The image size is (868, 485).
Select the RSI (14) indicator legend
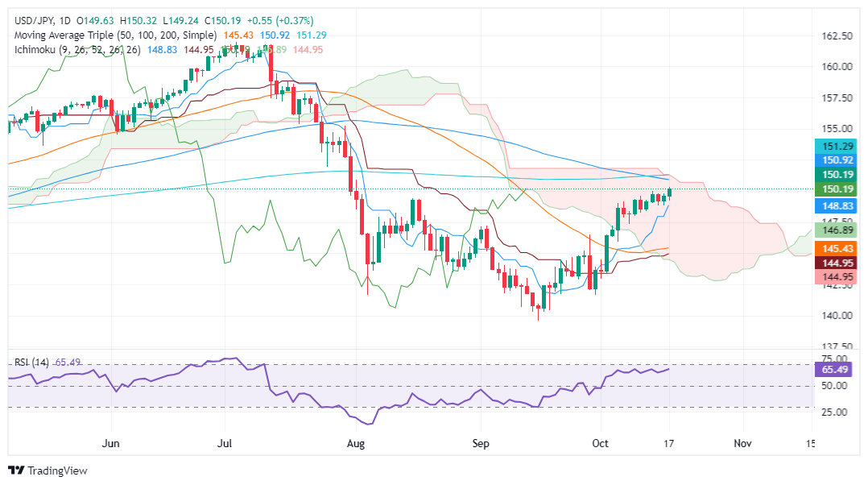[31, 363]
